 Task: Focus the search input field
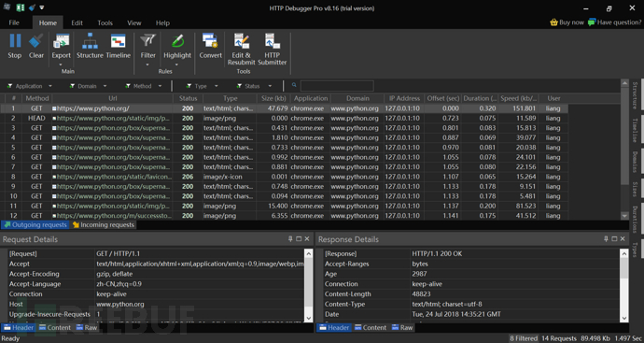[x=337, y=86]
